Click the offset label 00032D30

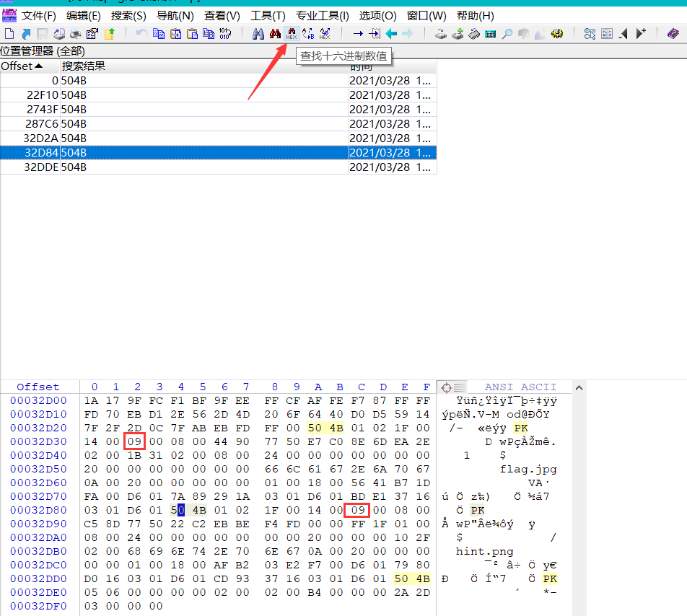38,441
